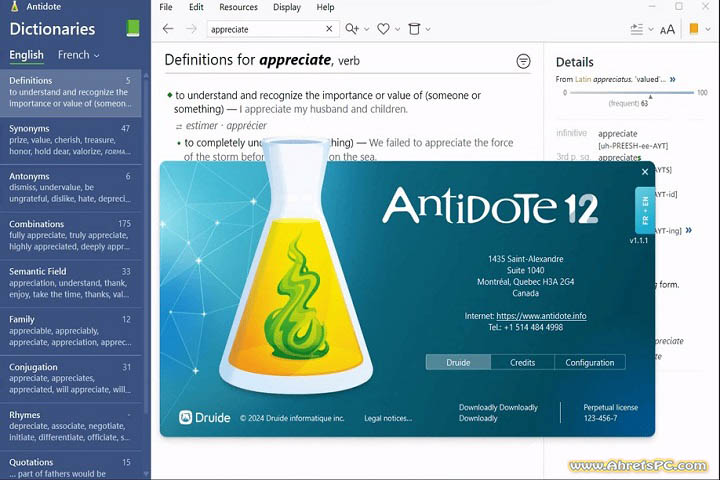This screenshot has width=720, height=480.
Task: Open dropdown arrow next to heart icon
Action: click(397, 29)
